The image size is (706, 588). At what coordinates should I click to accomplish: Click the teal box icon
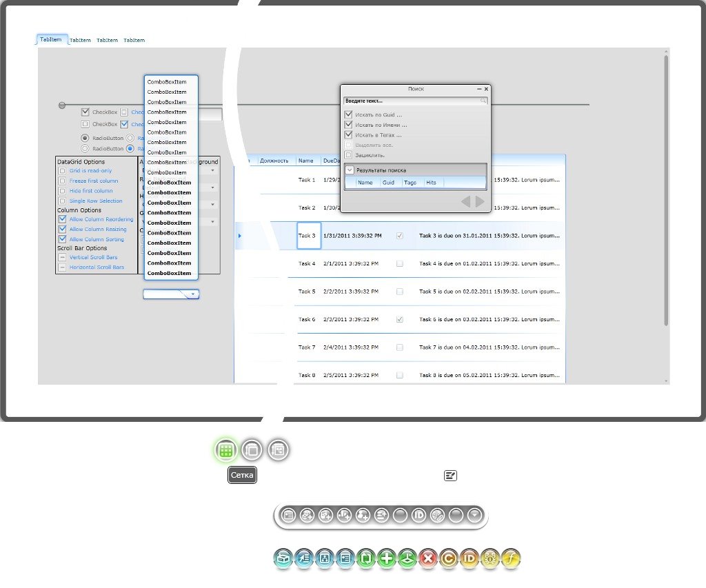click(x=283, y=559)
